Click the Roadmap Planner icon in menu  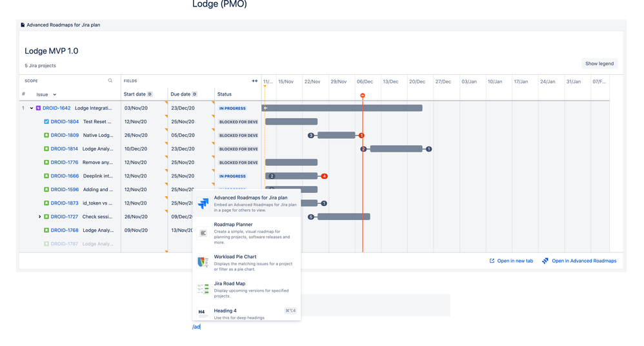pyautogui.click(x=203, y=233)
